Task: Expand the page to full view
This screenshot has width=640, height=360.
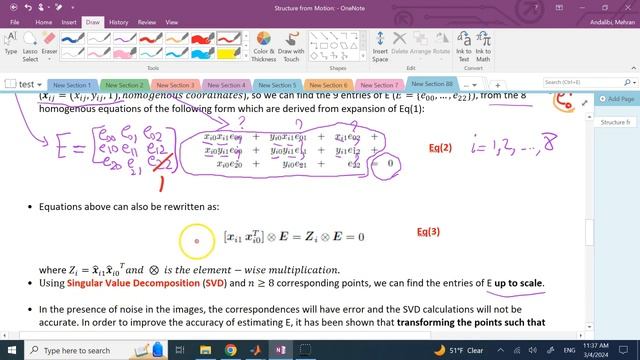Action: (x=584, y=103)
